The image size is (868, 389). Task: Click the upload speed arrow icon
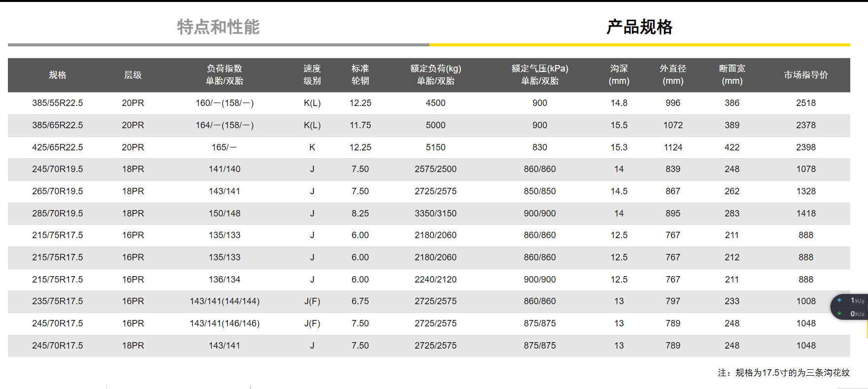839,300
